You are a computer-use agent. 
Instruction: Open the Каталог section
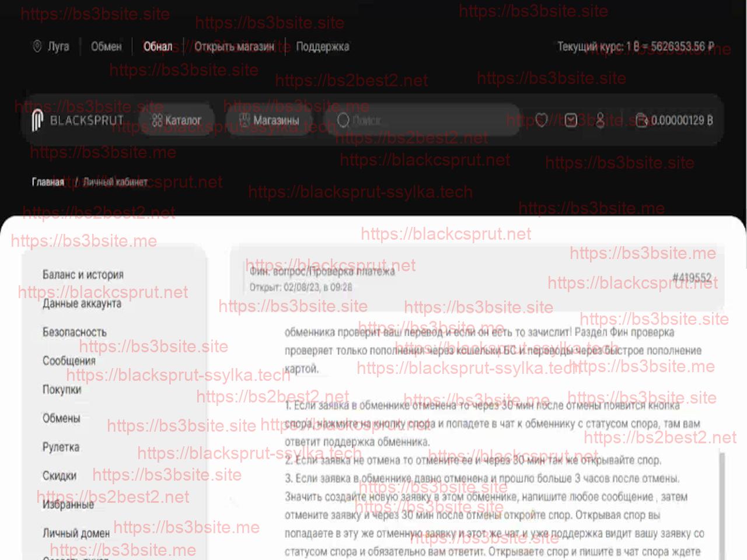(x=176, y=120)
